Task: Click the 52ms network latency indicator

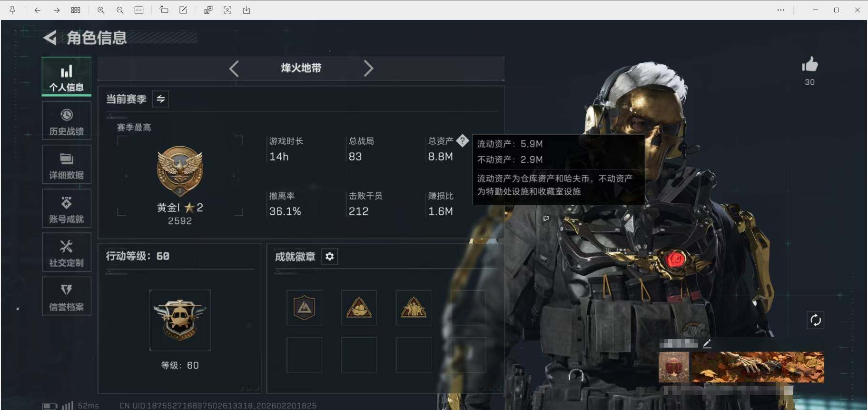Action: click(x=88, y=406)
